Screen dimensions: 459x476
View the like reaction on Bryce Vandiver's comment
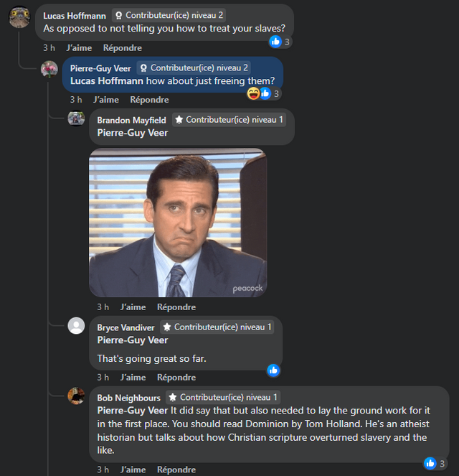[273, 370]
